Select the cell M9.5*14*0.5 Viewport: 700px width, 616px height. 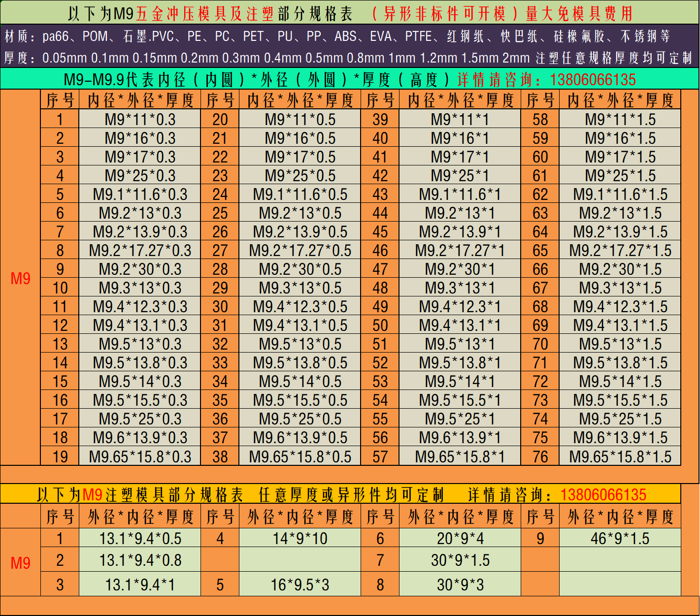[x=300, y=381]
